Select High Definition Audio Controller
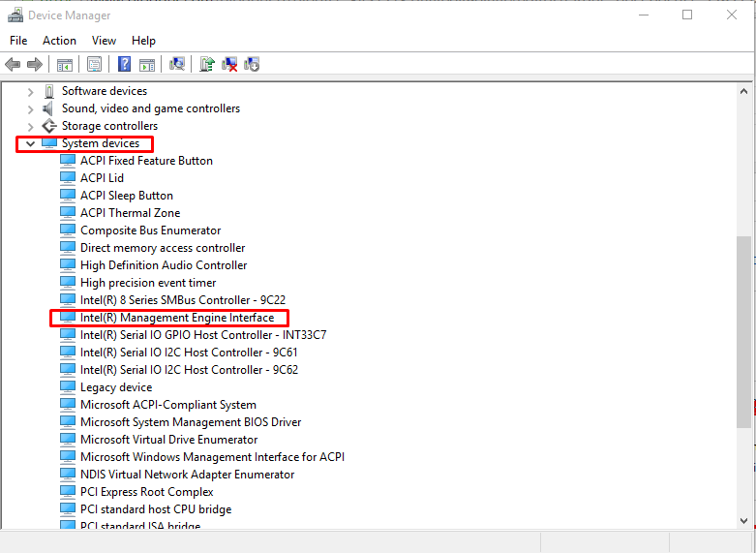Image resolution: width=756 pixels, height=553 pixels. [x=164, y=265]
